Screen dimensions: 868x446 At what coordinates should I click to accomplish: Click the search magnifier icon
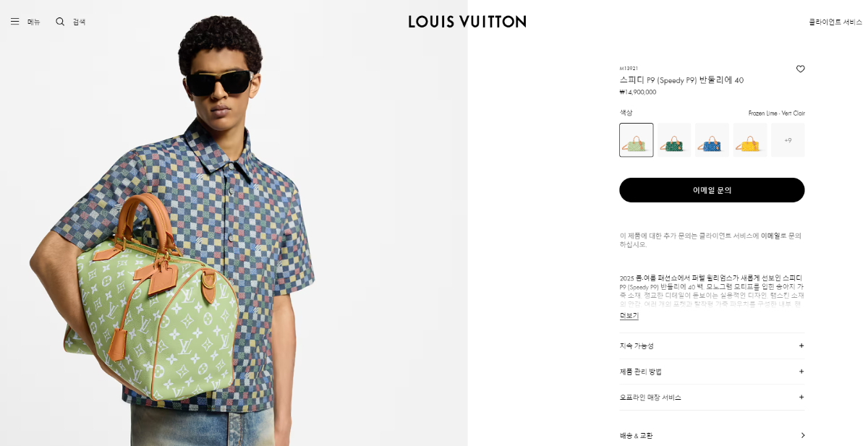click(x=60, y=22)
